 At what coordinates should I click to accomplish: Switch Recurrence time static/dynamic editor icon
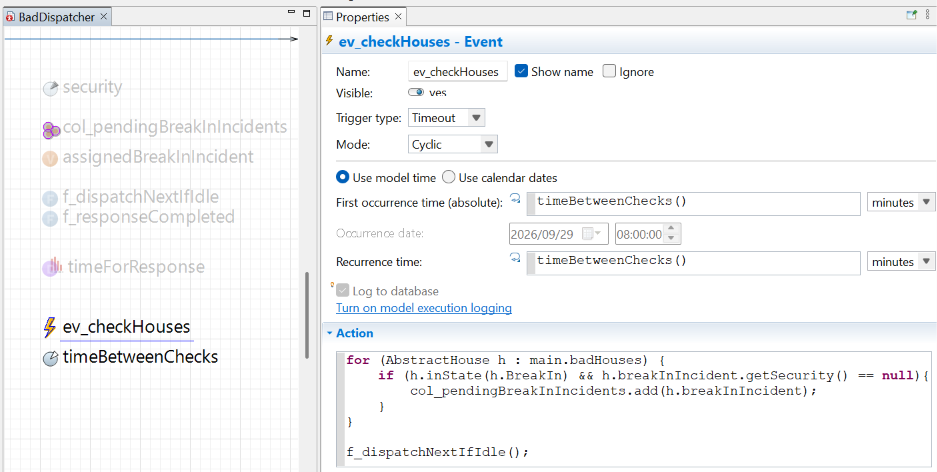(515, 258)
